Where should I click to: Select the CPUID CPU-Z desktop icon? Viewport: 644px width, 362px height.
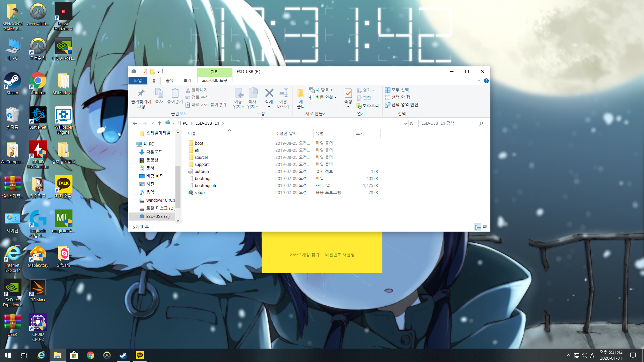[x=38, y=327]
